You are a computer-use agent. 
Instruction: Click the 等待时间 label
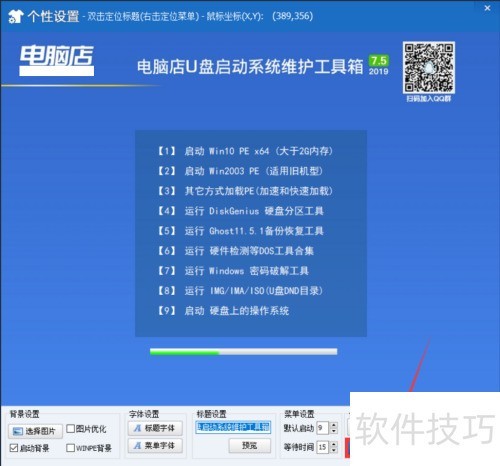click(299, 447)
